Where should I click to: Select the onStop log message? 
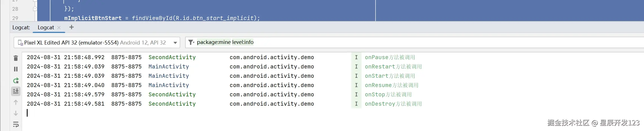coord(388,95)
